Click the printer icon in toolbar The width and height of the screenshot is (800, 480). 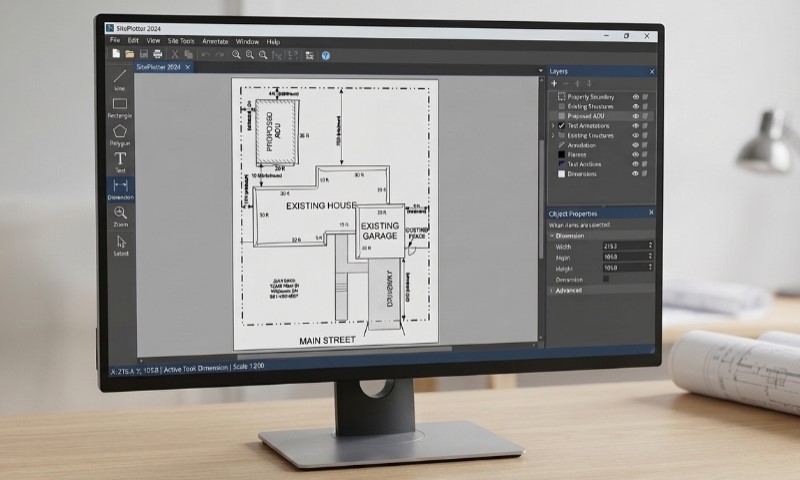tap(158, 55)
